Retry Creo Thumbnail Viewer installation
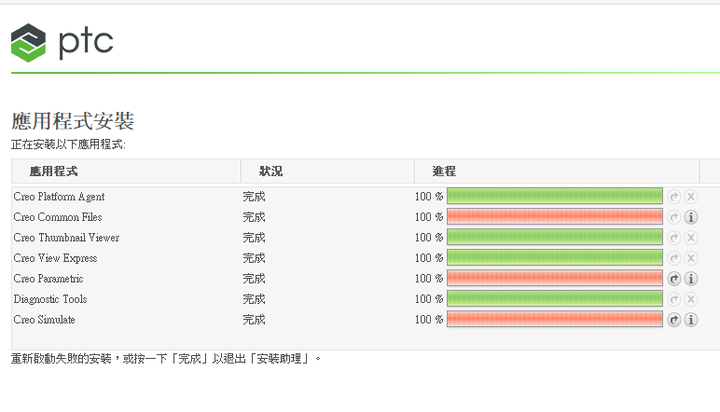720x412 pixels. [x=674, y=237]
